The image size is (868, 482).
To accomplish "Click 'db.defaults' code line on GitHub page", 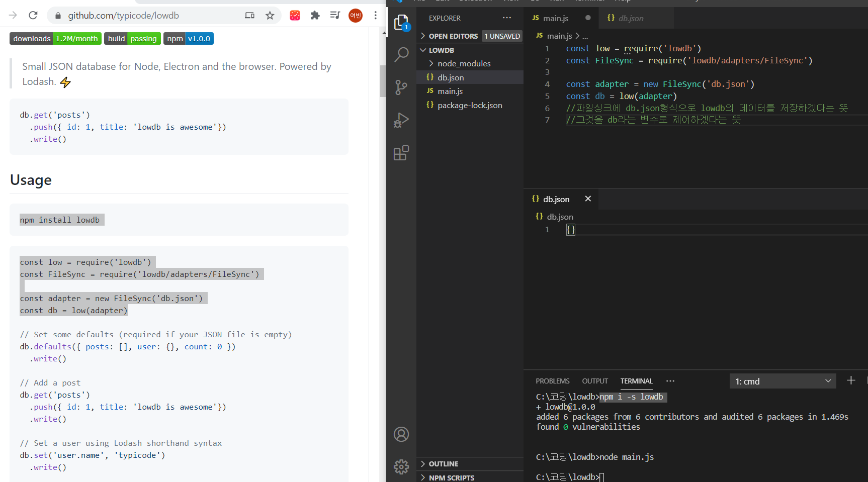I will [x=128, y=346].
